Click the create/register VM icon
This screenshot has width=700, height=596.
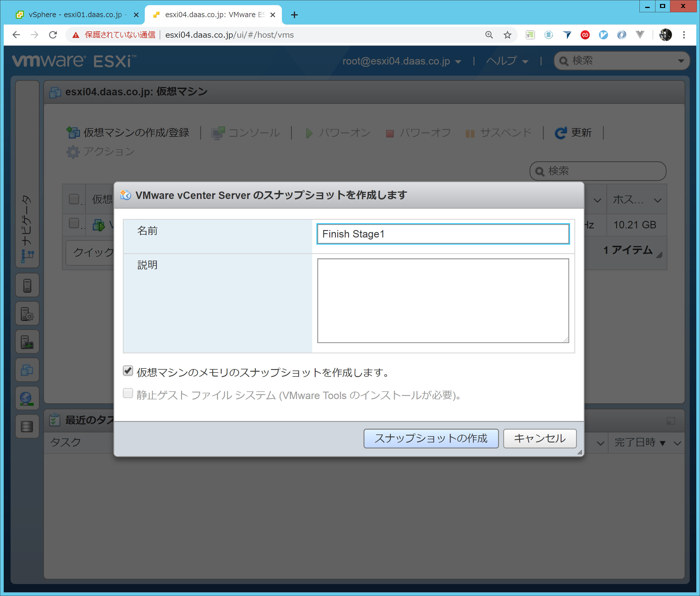73,132
